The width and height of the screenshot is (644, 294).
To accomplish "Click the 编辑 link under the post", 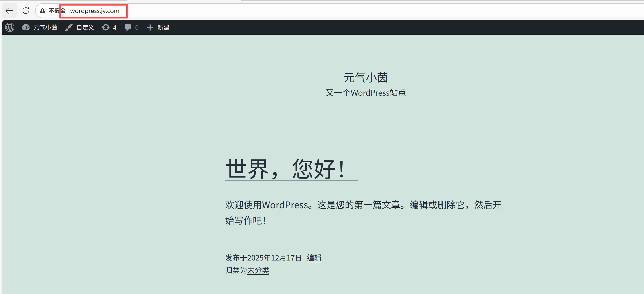I will pos(314,258).
